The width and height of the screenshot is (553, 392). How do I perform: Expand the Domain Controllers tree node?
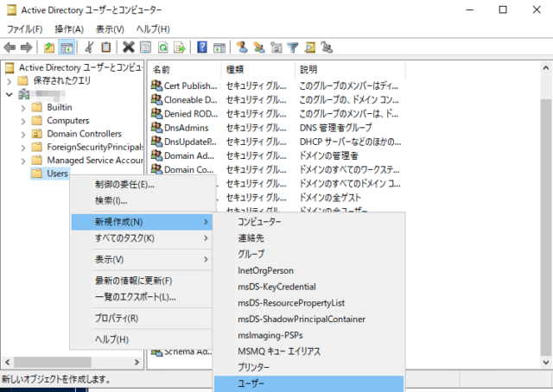(x=23, y=135)
